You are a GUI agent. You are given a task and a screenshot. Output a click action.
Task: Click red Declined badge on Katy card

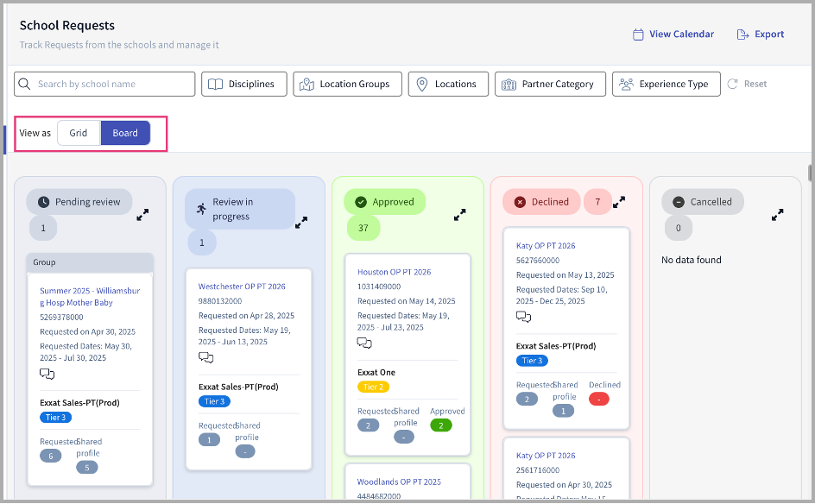click(599, 399)
